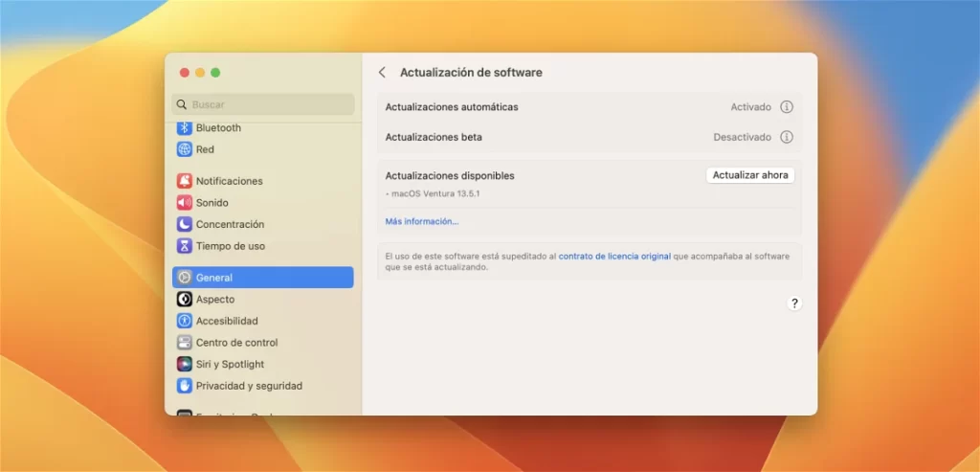The width and height of the screenshot is (980, 472).
Task: Click the Actualización de software title
Action: pos(471,73)
